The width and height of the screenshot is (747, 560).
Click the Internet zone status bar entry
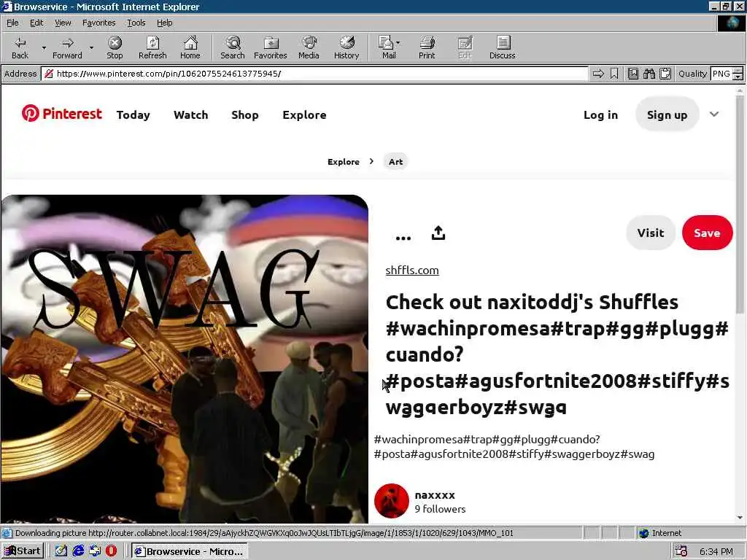pos(660,533)
